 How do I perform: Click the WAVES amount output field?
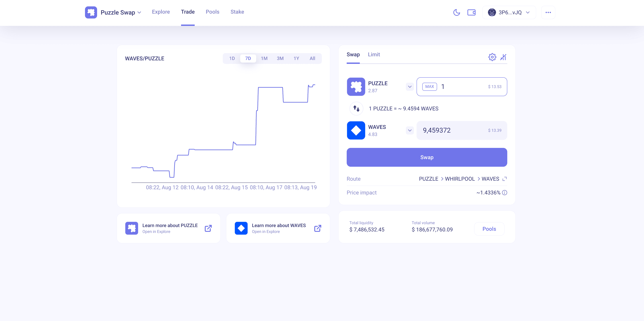pyautogui.click(x=462, y=130)
